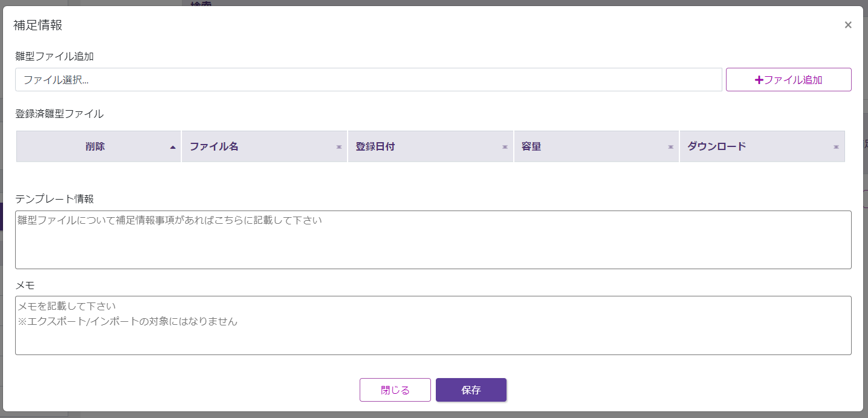Sort by the ダウンロード column header

click(x=762, y=146)
